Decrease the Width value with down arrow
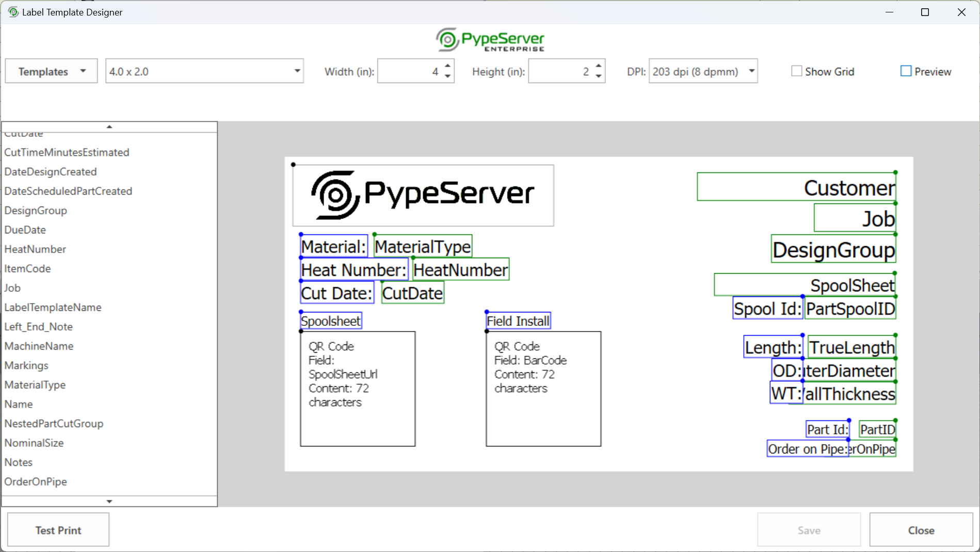This screenshot has height=552, width=980. 448,76
